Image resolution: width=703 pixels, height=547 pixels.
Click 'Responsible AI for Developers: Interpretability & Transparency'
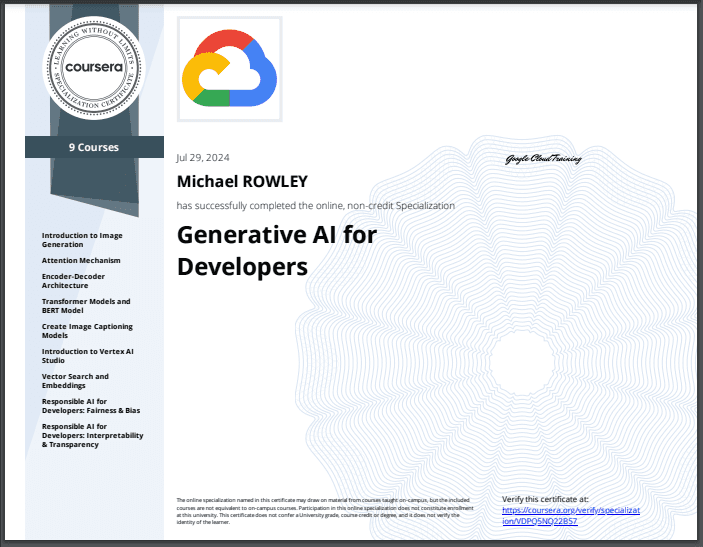pos(93,435)
